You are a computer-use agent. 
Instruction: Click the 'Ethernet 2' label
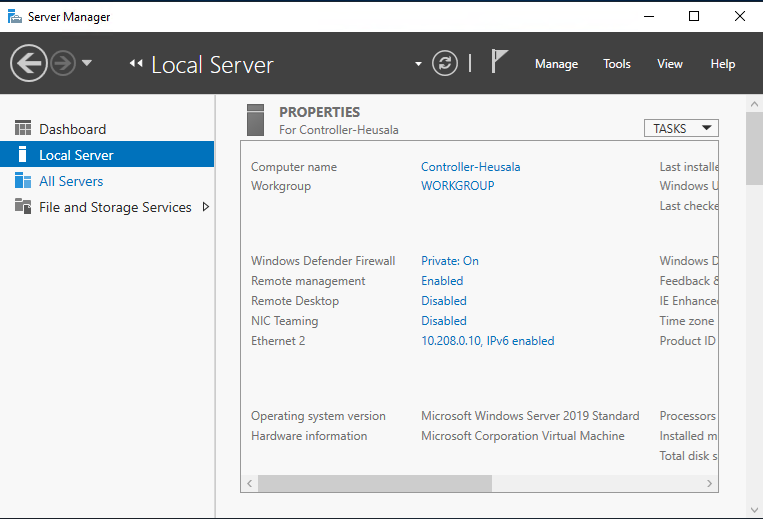278,340
